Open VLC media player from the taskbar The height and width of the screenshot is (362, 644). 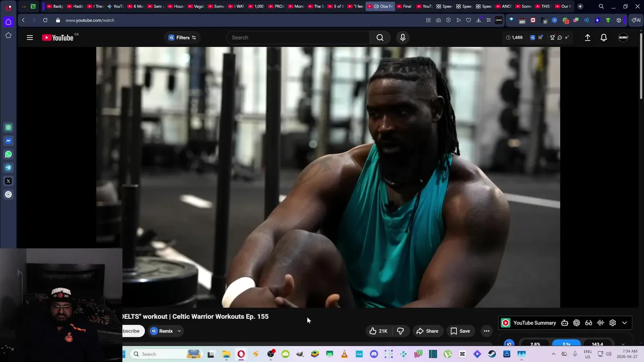pos(344,354)
